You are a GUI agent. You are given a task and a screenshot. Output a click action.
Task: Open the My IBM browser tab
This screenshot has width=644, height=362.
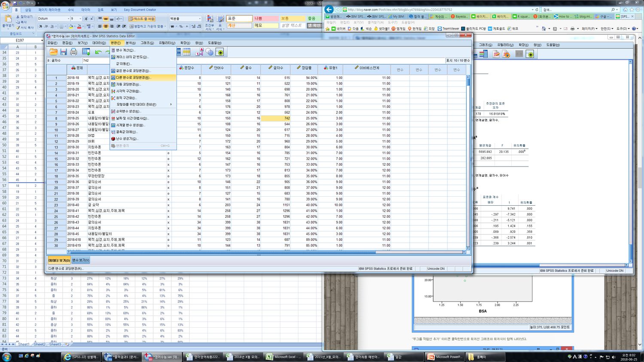point(398,17)
